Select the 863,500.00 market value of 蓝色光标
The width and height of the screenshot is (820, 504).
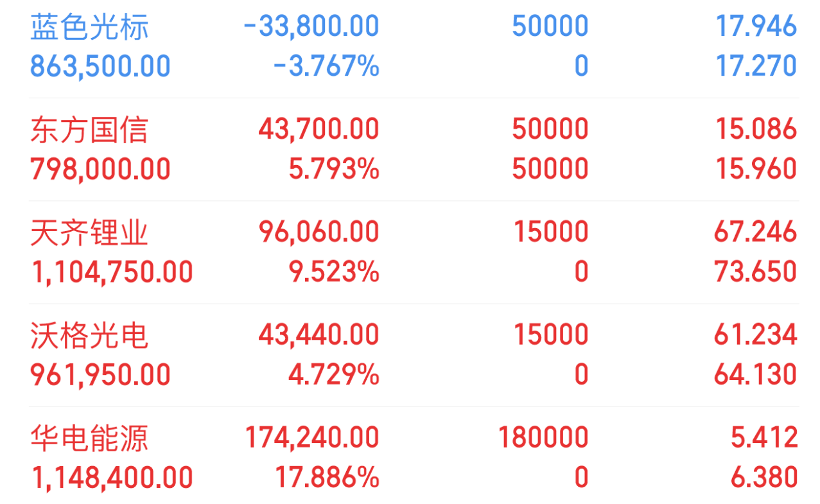click(101, 67)
